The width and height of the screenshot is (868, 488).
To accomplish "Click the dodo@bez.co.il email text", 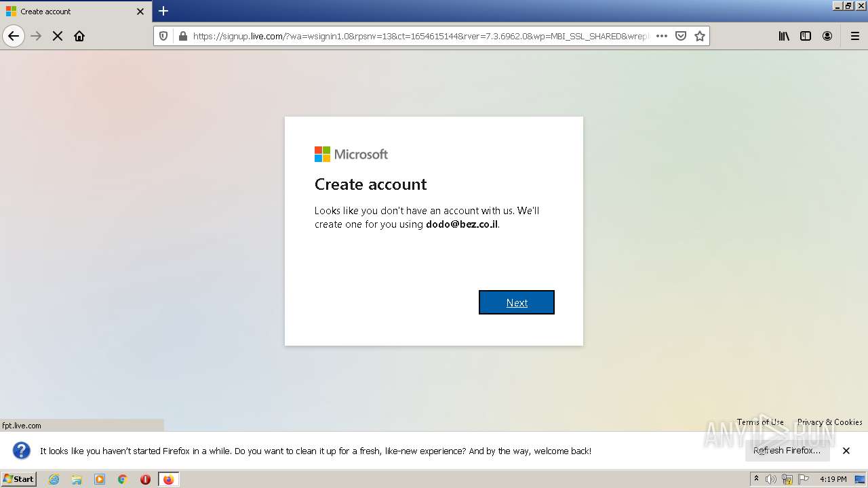I will (x=462, y=224).
